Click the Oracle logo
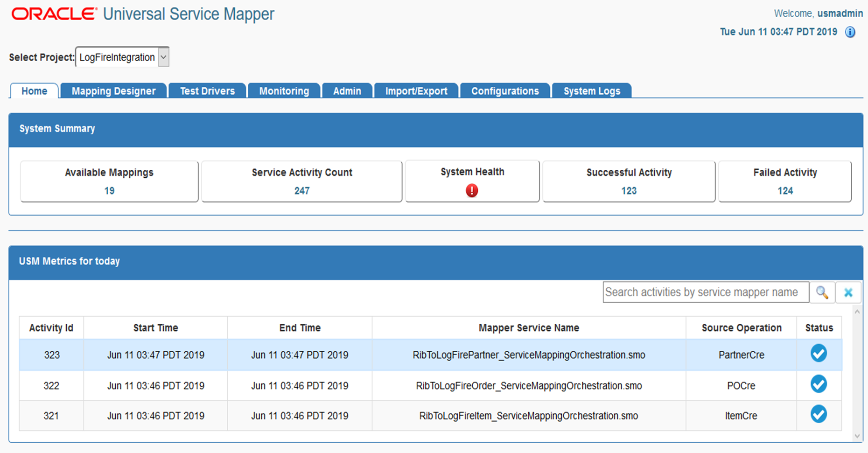 54,14
